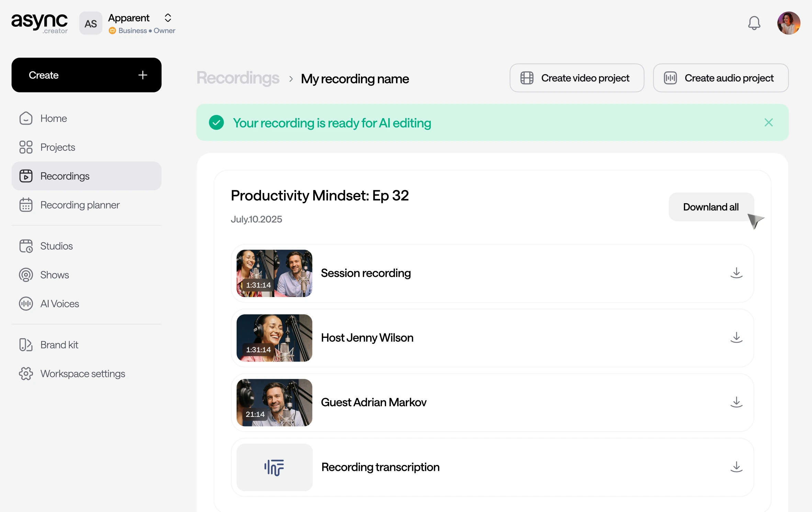Click the async creator logo
Screen dimensions: 812x512
click(x=40, y=23)
